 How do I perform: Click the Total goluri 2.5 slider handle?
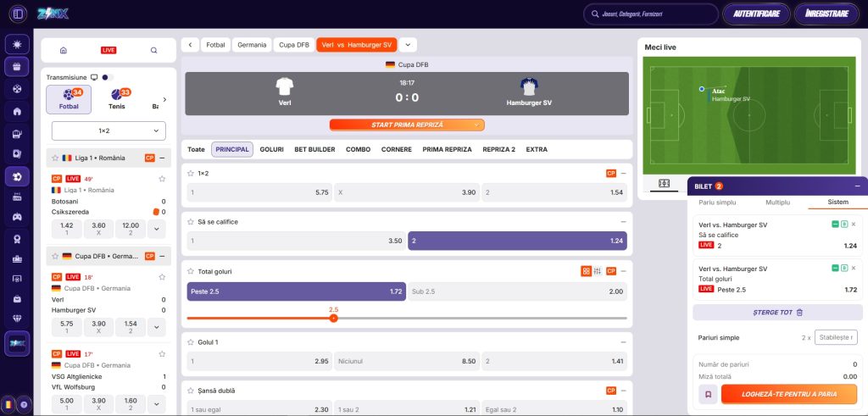pyautogui.click(x=333, y=318)
